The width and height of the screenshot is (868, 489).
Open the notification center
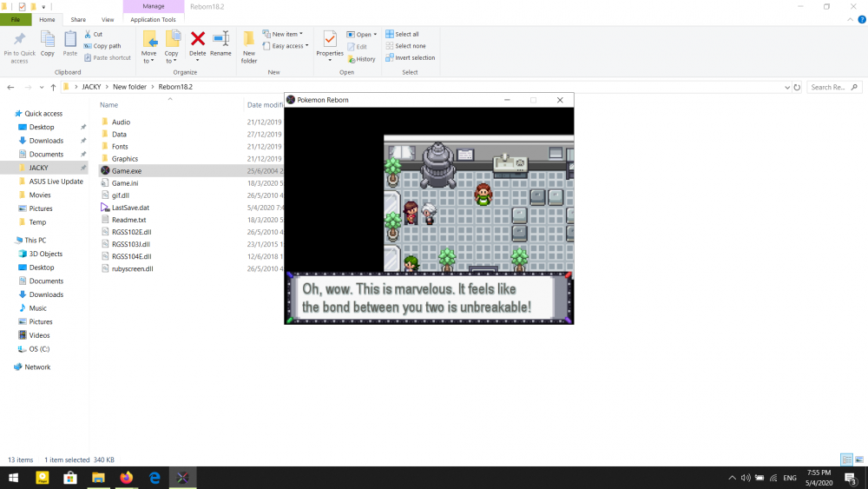852,478
